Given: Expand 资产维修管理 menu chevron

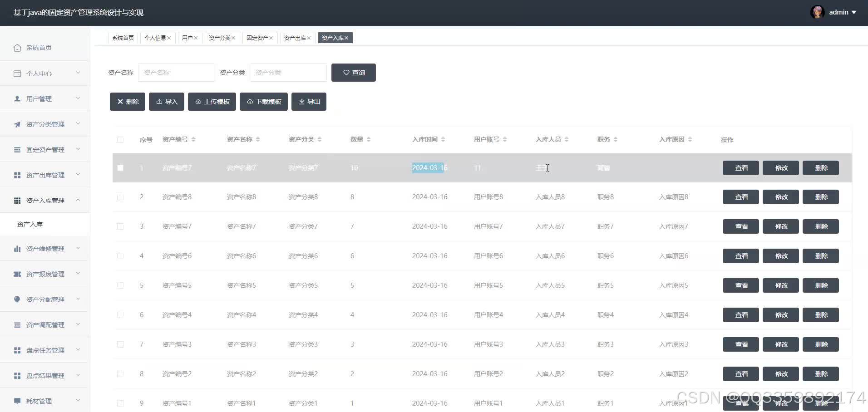Looking at the screenshot, I should 78,248.
